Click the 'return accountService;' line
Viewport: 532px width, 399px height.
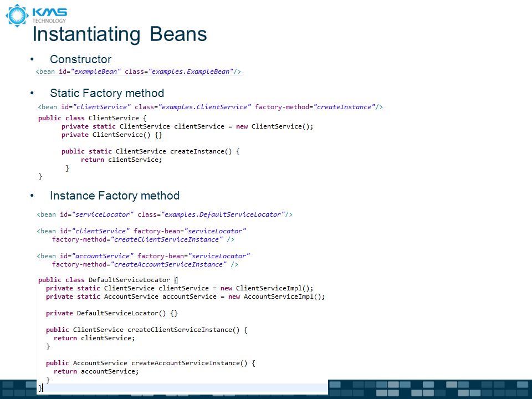[x=96, y=371]
